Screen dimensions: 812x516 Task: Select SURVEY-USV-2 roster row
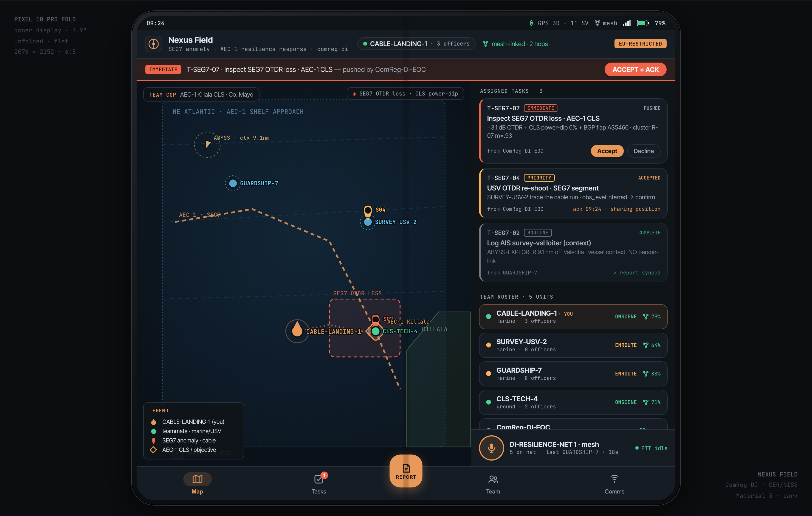point(573,345)
